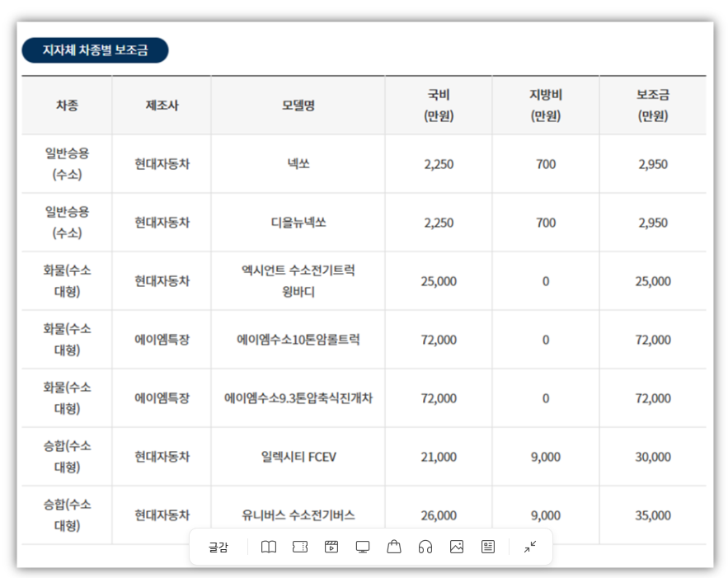This screenshot has height=578, width=728.
Task: Click the 보조금 (만원) column header
Action: coord(653,105)
